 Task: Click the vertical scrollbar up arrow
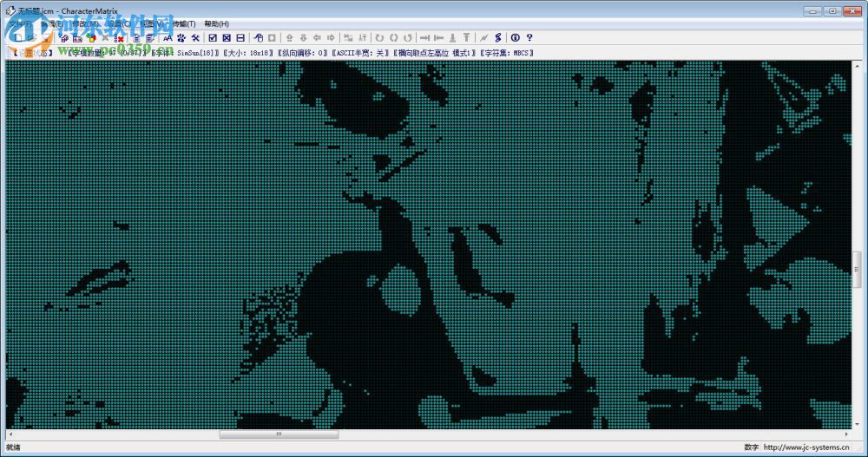[x=857, y=65]
